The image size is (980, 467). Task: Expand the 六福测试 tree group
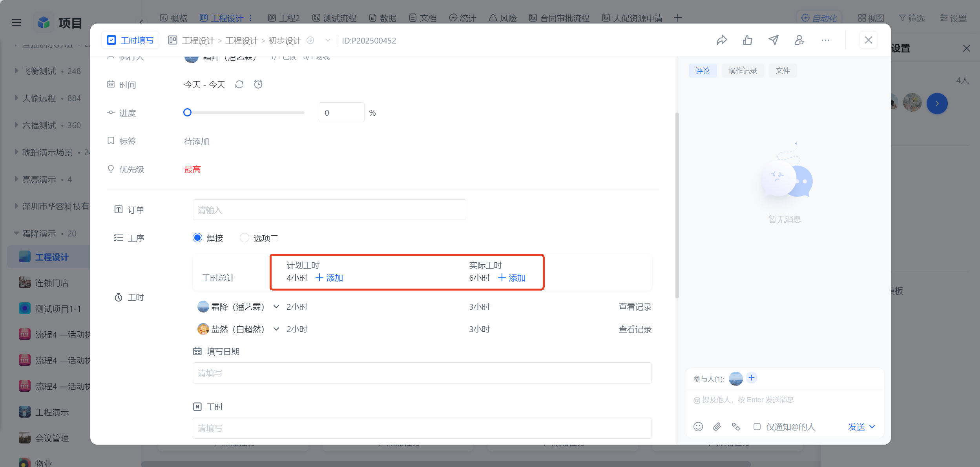[16, 125]
